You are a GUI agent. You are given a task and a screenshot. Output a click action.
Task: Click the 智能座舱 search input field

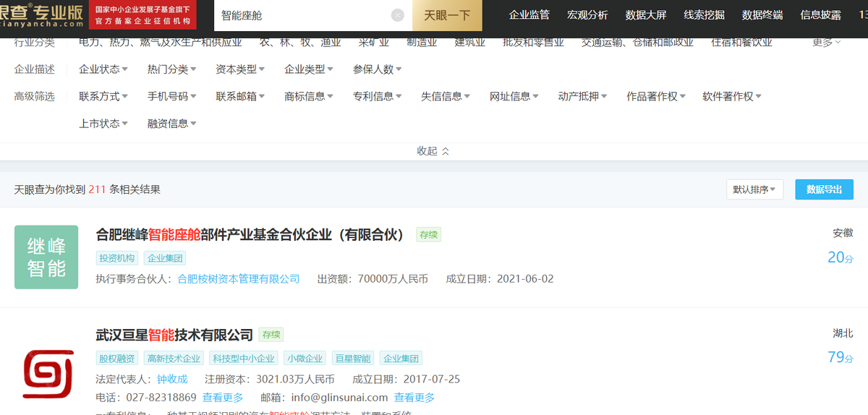tap(304, 15)
